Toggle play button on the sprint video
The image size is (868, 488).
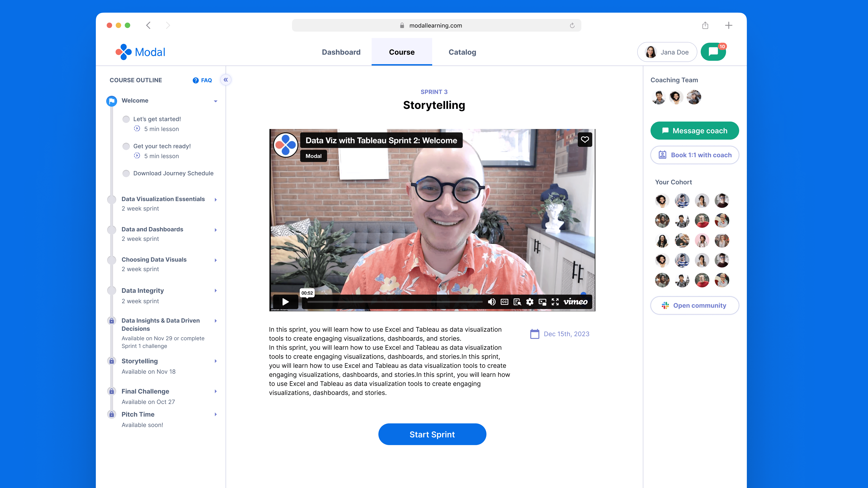click(x=285, y=302)
